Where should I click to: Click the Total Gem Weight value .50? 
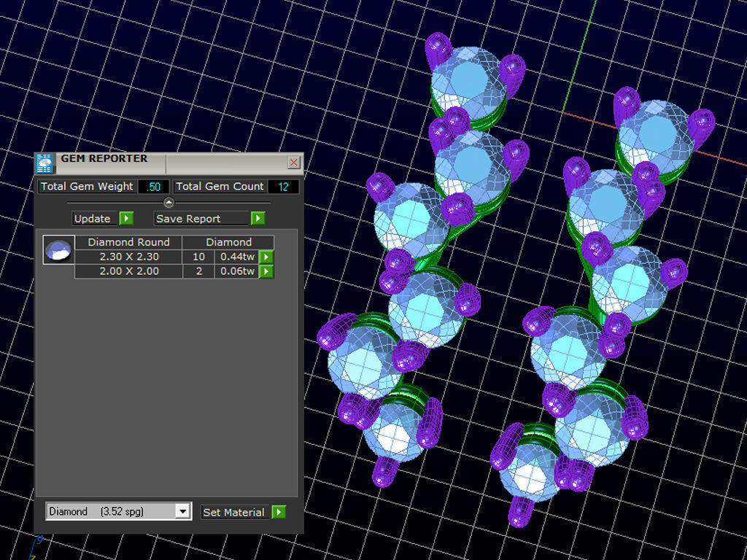[x=153, y=187]
